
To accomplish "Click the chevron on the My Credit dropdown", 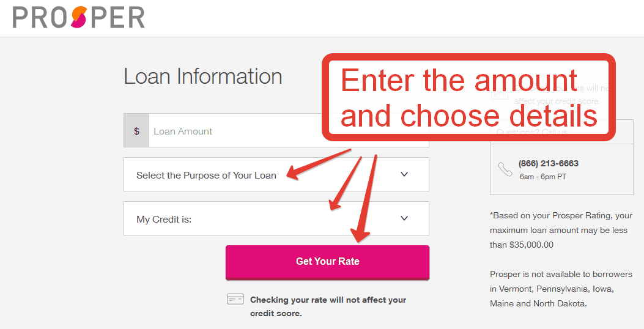I will [404, 218].
